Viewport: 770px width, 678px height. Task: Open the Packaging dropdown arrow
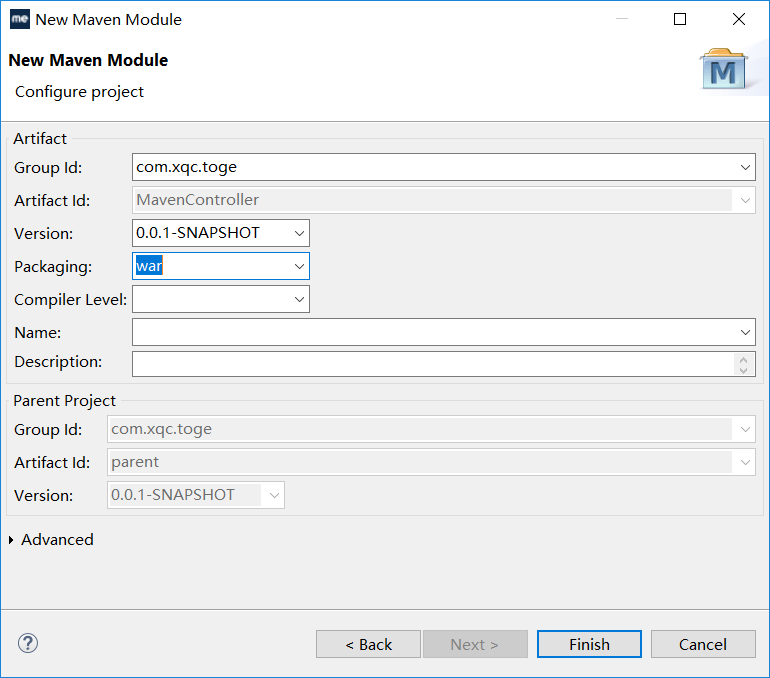click(x=299, y=266)
